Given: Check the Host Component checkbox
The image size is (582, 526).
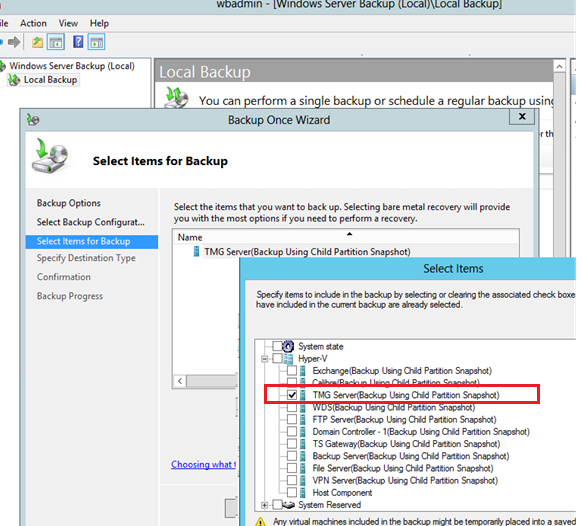Looking at the screenshot, I should tap(292, 493).
